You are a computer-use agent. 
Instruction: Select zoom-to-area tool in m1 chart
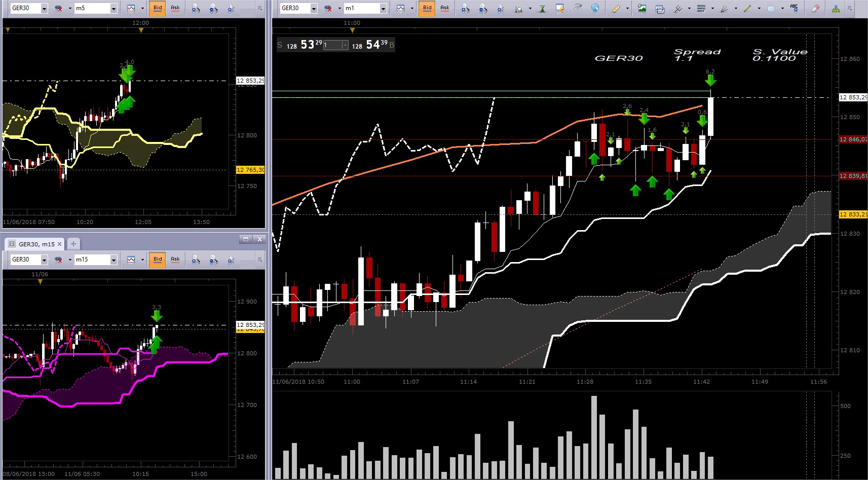click(518, 9)
